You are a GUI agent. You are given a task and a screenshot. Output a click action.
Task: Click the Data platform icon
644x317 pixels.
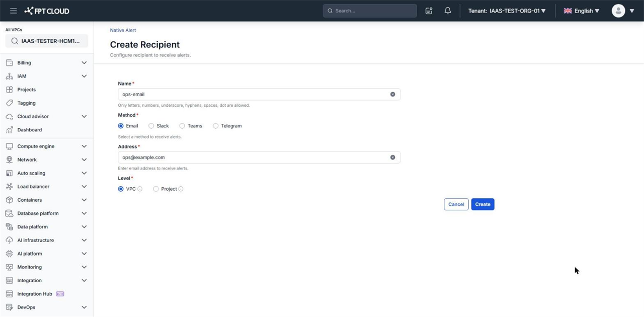9,227
